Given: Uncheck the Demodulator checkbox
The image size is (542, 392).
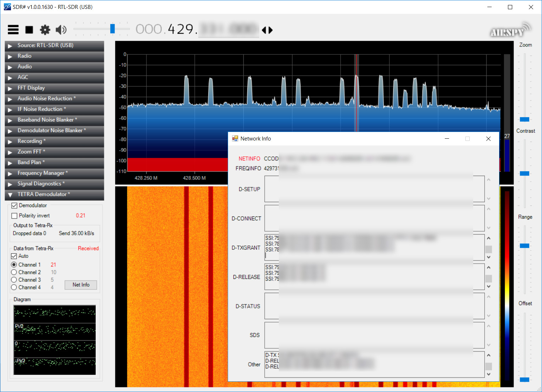Looking at the screenshot, I should 15,205.
